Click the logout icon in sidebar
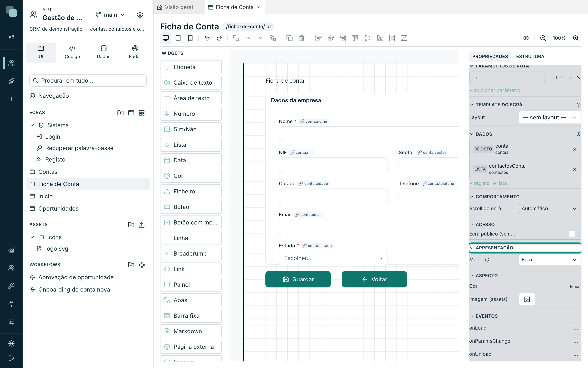 click(x=11, y=358)
